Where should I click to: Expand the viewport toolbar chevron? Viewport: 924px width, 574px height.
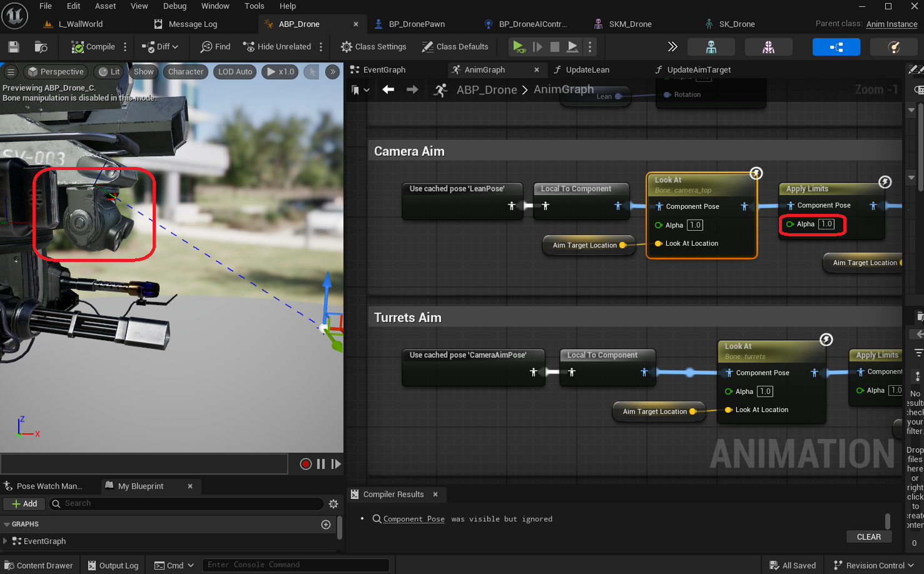pyautogui.click(x=333, y=72)
